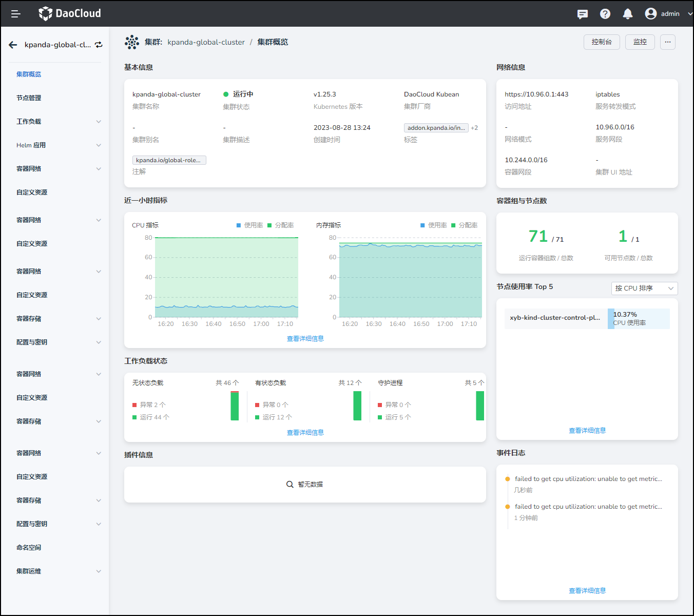Click the 控制台 button
This screenshot has width=694, height=616.
(602, 42)
